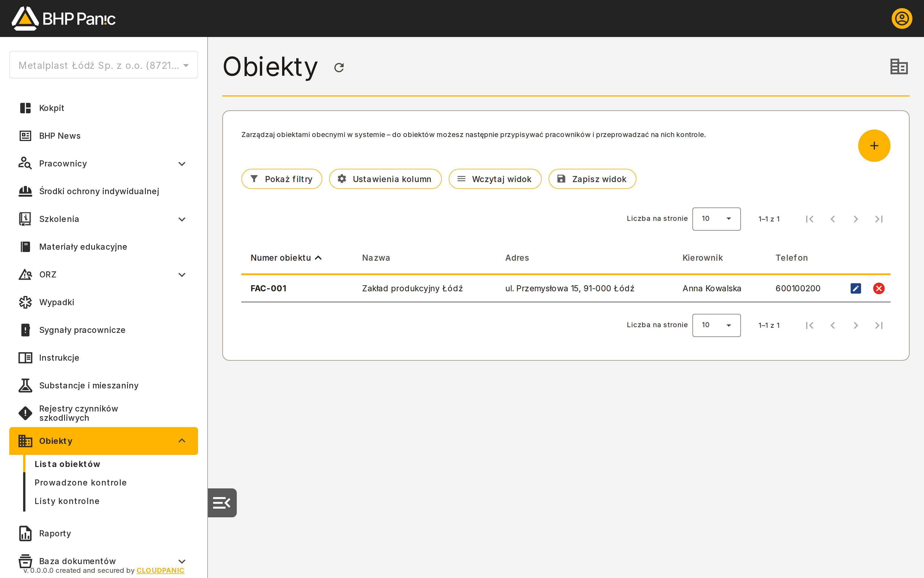924x578 pixels.
Task: Open top Liczba na stronie dropdown
Action: tap(716, 219)
